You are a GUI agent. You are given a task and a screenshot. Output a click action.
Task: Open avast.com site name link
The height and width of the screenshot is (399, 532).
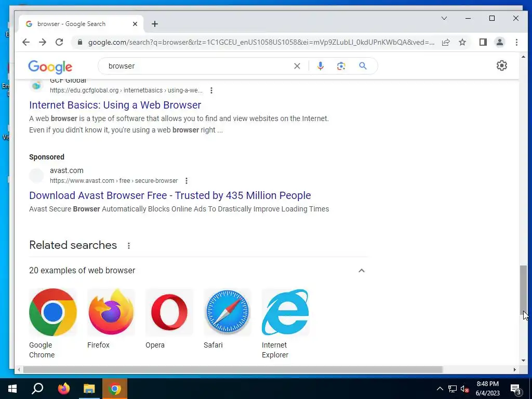click(66, 170)
